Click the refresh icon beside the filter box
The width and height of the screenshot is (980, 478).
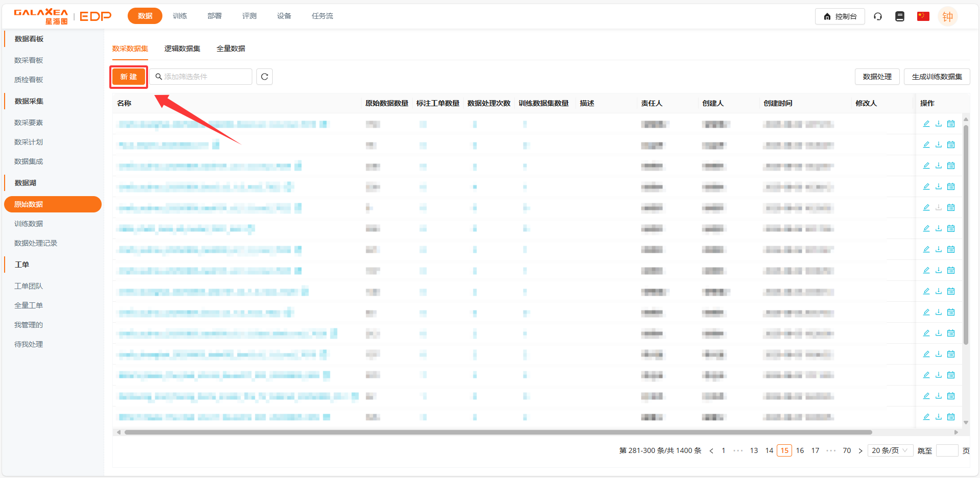(x=264, y=77)
